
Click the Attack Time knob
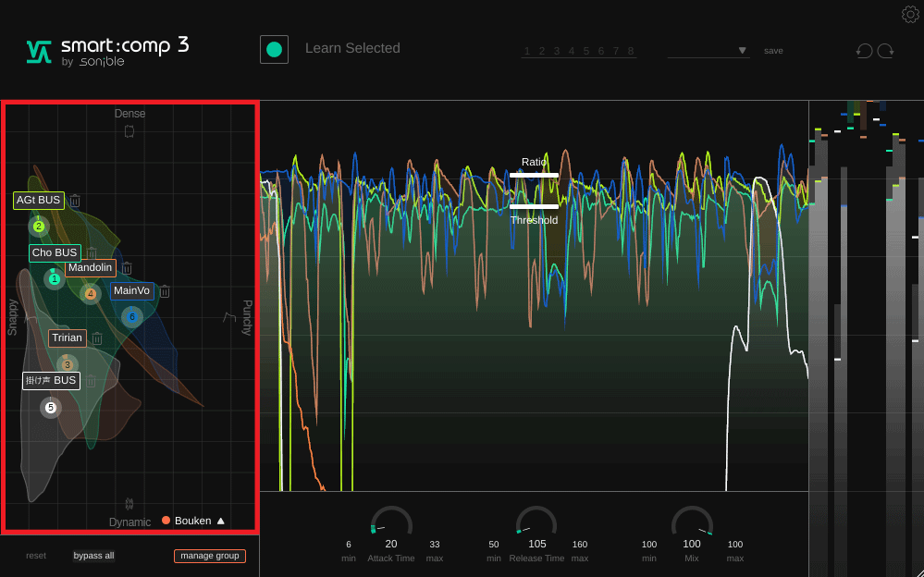(391, 523)
